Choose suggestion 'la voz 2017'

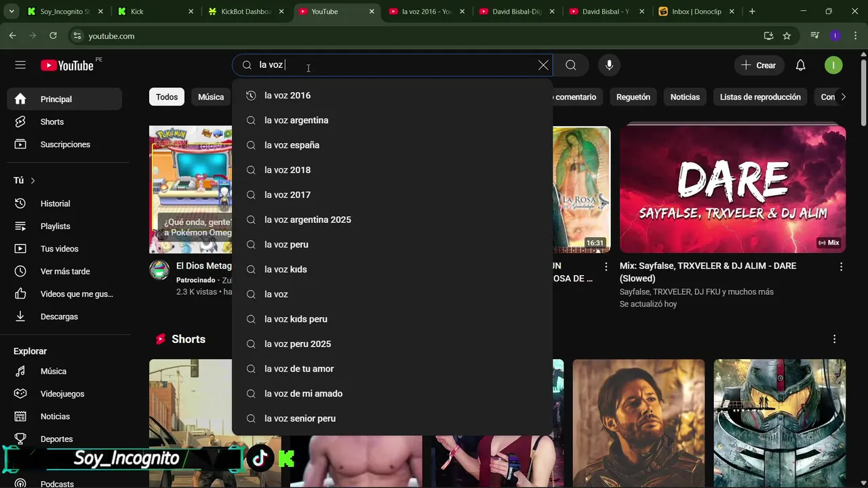click(x=392, y=195)
